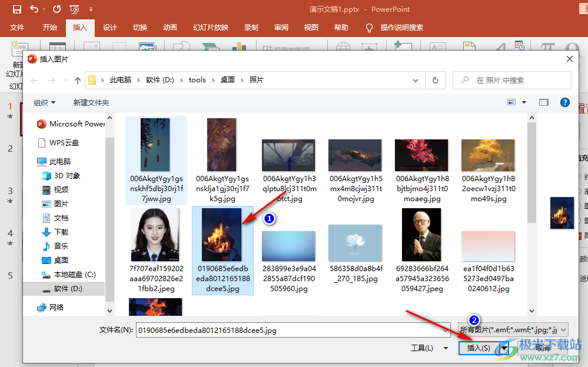Open Customize Quick Access Toolbar dropdown
Viewport: 588px width, 367px height.
(x=91, y=9)
